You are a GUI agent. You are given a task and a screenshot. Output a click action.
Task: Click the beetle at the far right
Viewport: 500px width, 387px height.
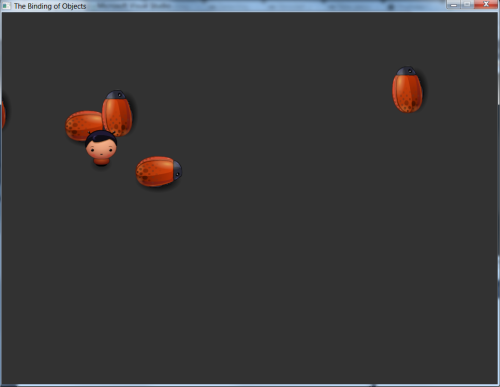click(407, 90)
